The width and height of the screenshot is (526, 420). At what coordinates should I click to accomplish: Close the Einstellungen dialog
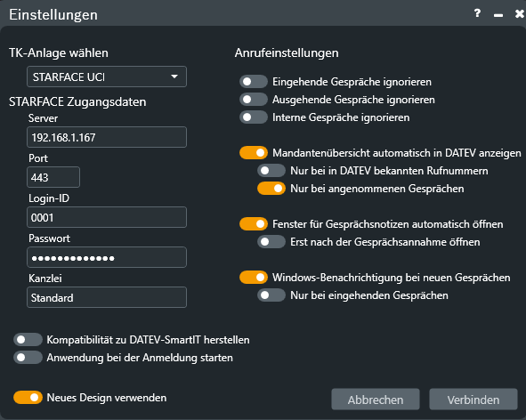point(519,13)
